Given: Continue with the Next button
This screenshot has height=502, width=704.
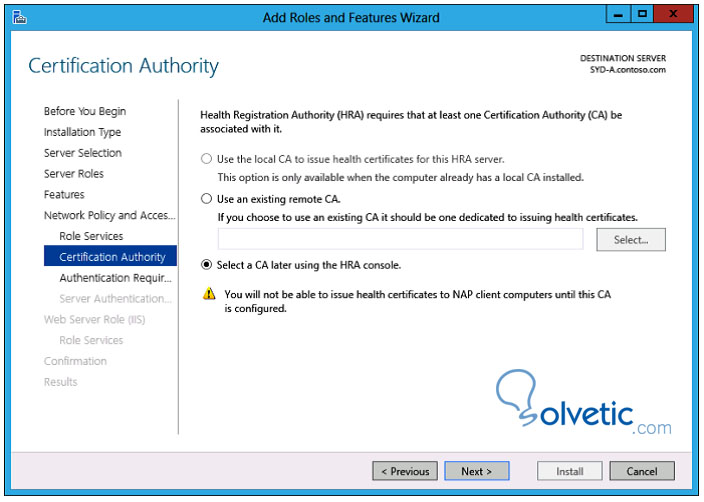Looking at the screenshot, I should pos(477,471).
